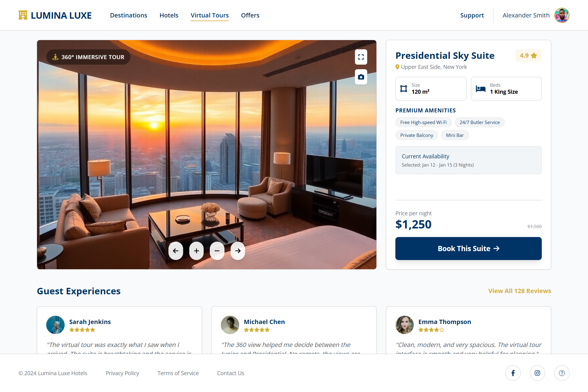View All 128 Reviews link
Viewport: 588px width, 392px height.
[519, 291]
